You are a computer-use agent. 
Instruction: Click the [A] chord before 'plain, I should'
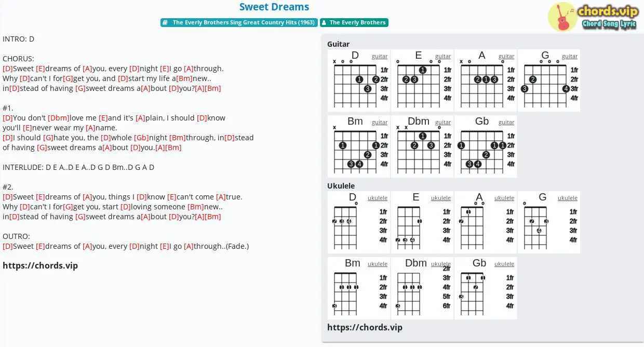click(140, 118)
